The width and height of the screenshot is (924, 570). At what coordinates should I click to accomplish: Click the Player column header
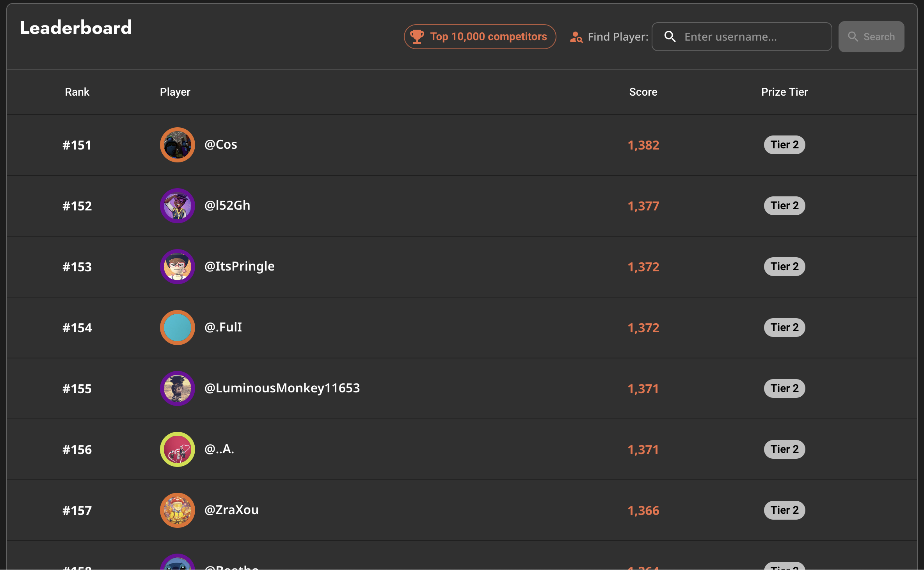click(x=175, y=92)
